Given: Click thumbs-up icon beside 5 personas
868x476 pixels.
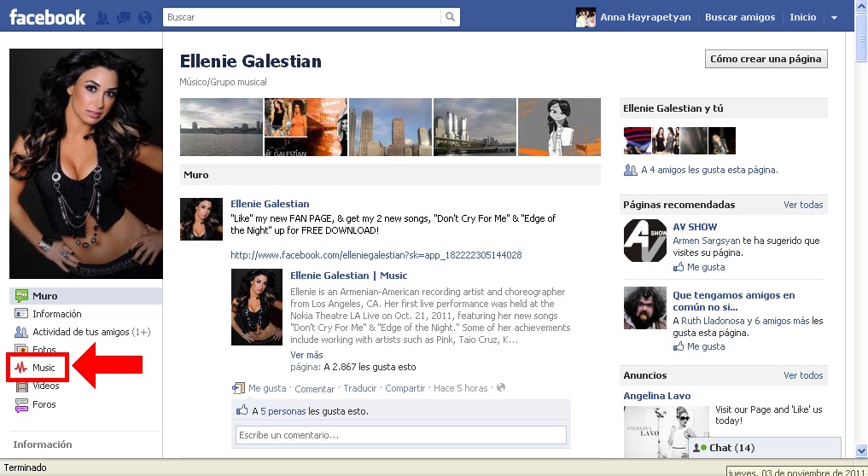Looking at the screenshot, I should (242, 410).
